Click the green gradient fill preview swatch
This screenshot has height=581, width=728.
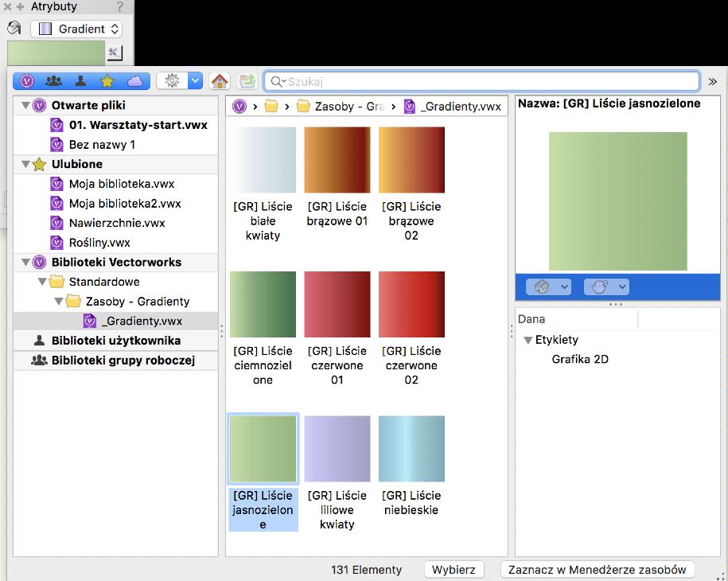tap(56, 53)
